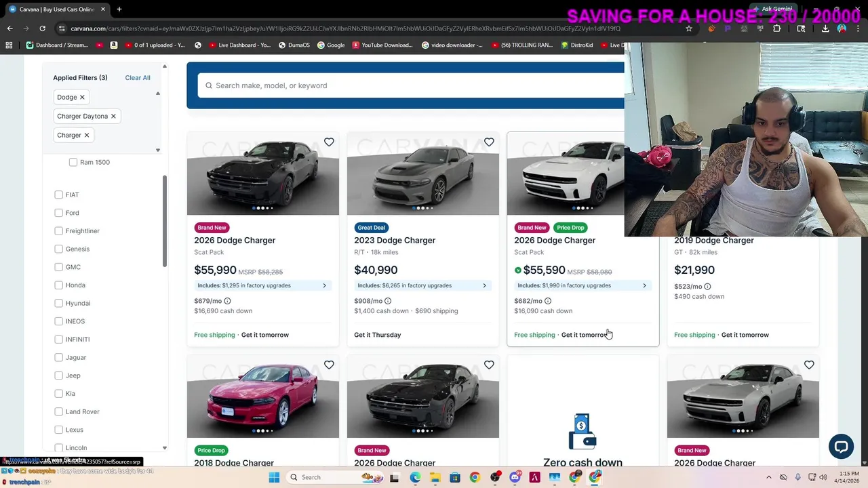
Task: Click heart icon on 2023 Dodge Charger
Action: (x=489, y=142)
